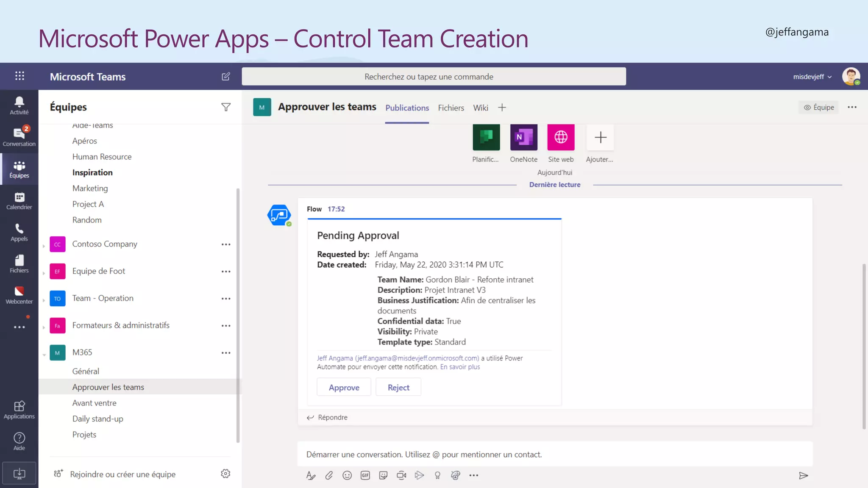Open Fichiers in the left rail

[x=19, y=263]
